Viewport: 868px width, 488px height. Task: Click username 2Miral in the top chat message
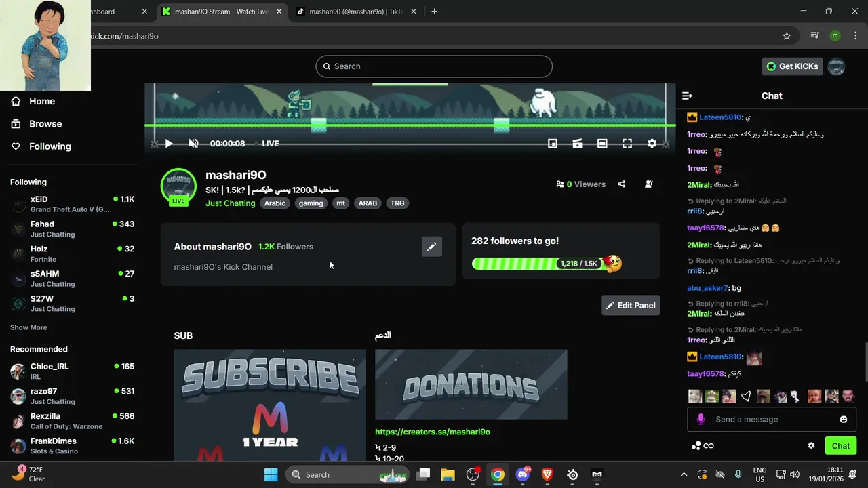pos(698,185)
